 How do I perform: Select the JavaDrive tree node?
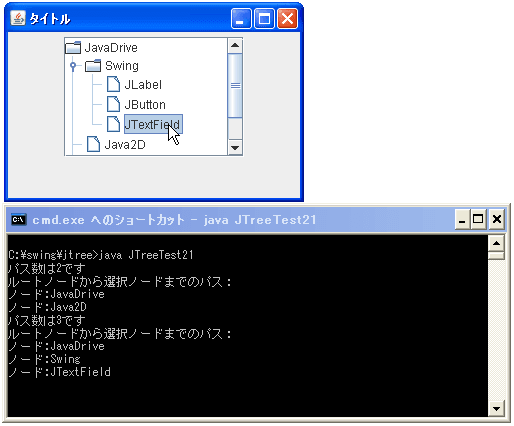111,48
